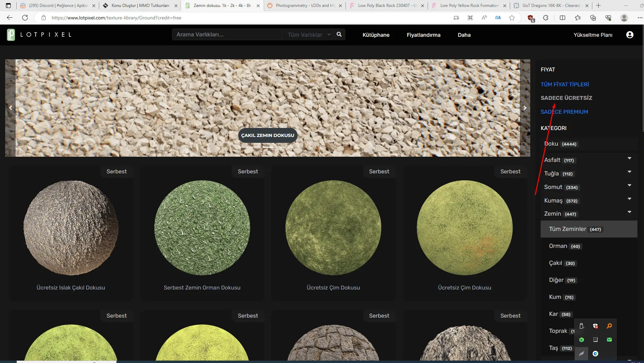Click the browser profile avatar
Screen dimensions: 644x363
click(x=624, y=18)
